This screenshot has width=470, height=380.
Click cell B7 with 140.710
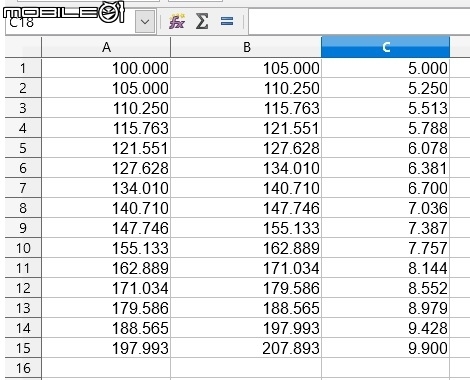click(246, 188)
